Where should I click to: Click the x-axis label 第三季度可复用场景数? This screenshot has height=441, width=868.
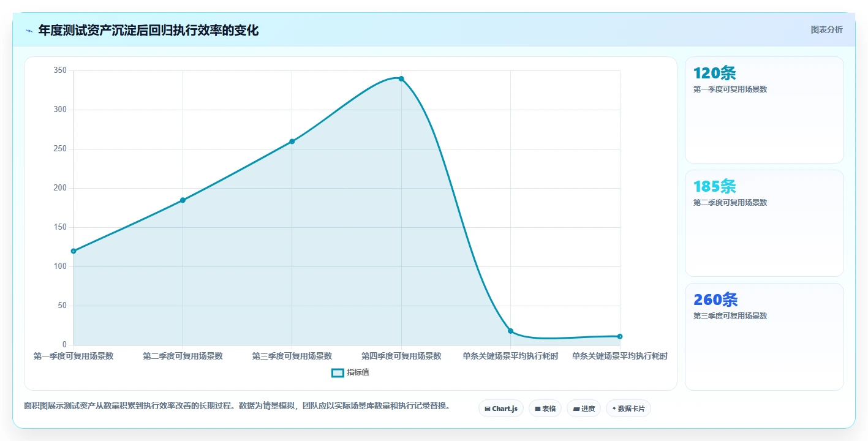point(292,356)
